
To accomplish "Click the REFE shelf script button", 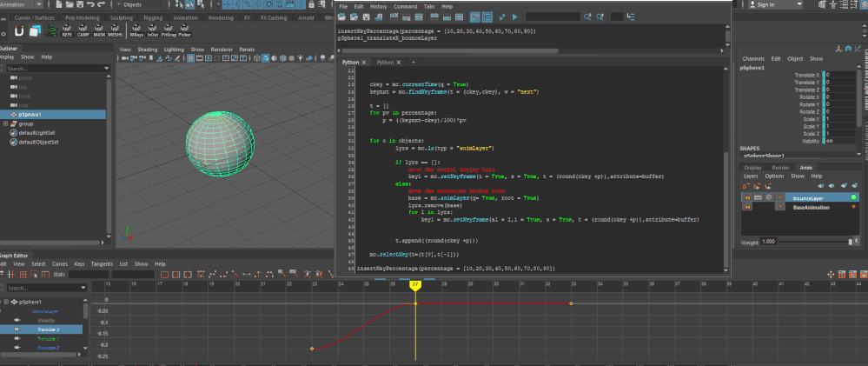I will [67, 30].
